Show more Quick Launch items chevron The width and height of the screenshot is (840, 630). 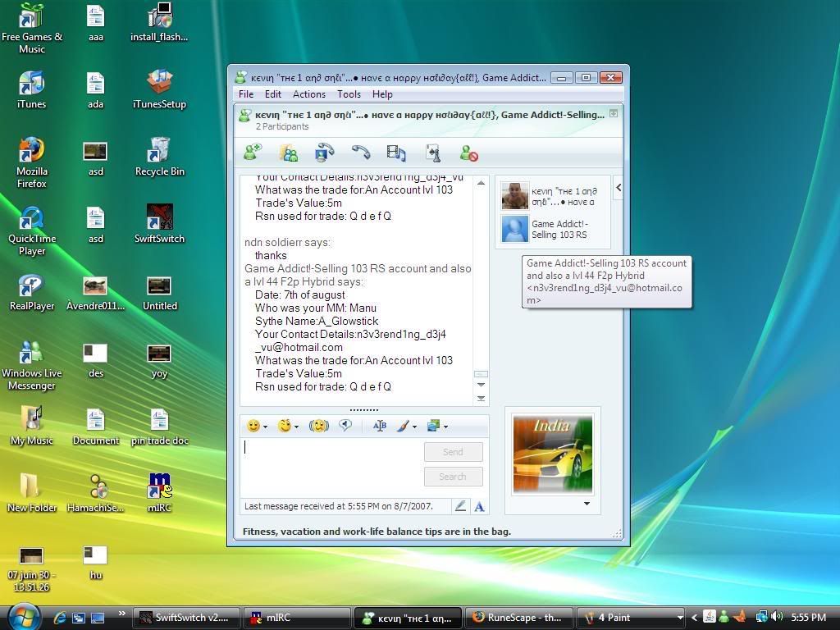pyautogui.click(x=121, y=614)
